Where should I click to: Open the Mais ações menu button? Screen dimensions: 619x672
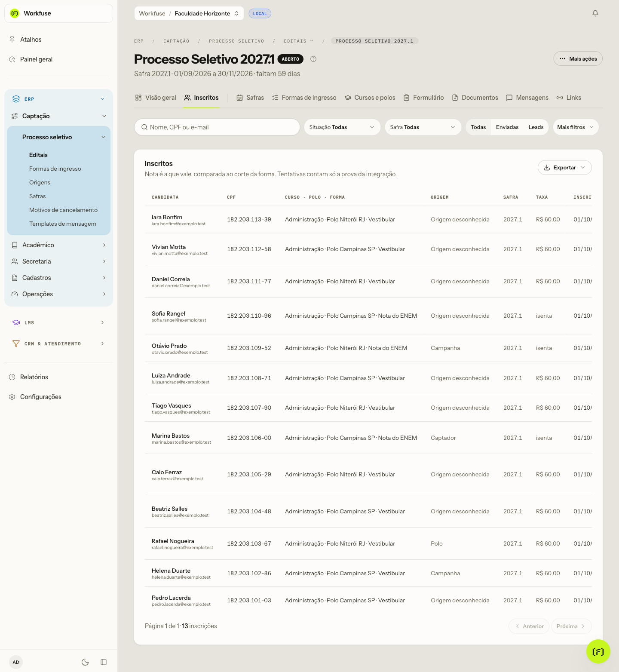[x=578, y=59]
